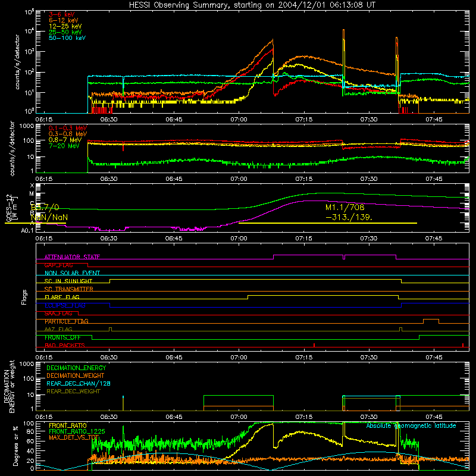Select the 0.3-0.8 MeV legend entry
This screenshot has width=476, height=476.
tap(68, 134)
